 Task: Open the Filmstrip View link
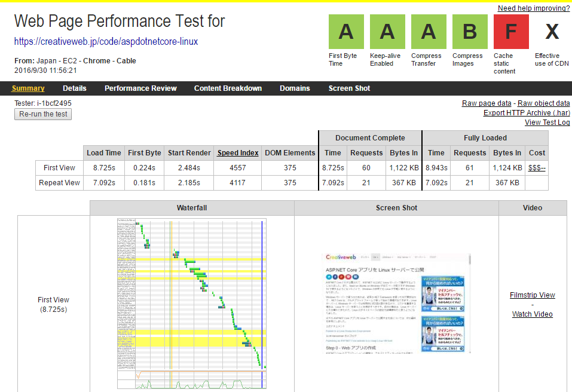[x=532, y=295]
